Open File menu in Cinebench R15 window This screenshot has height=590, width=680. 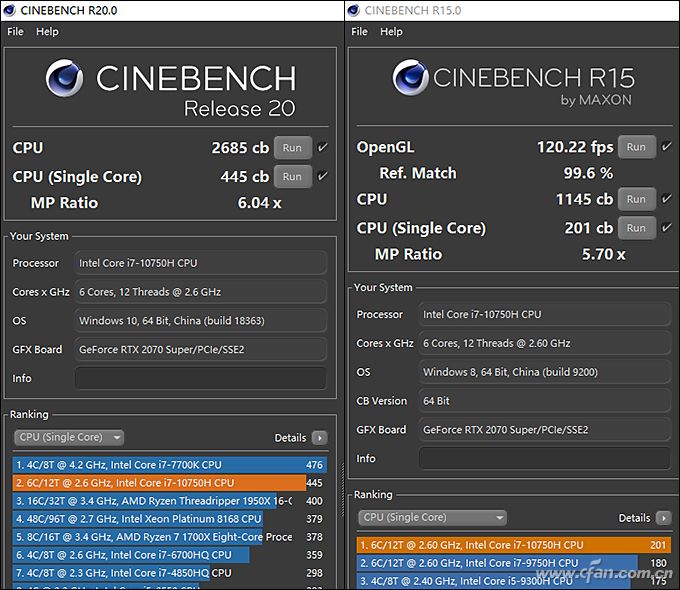click(x=359, y=32)
